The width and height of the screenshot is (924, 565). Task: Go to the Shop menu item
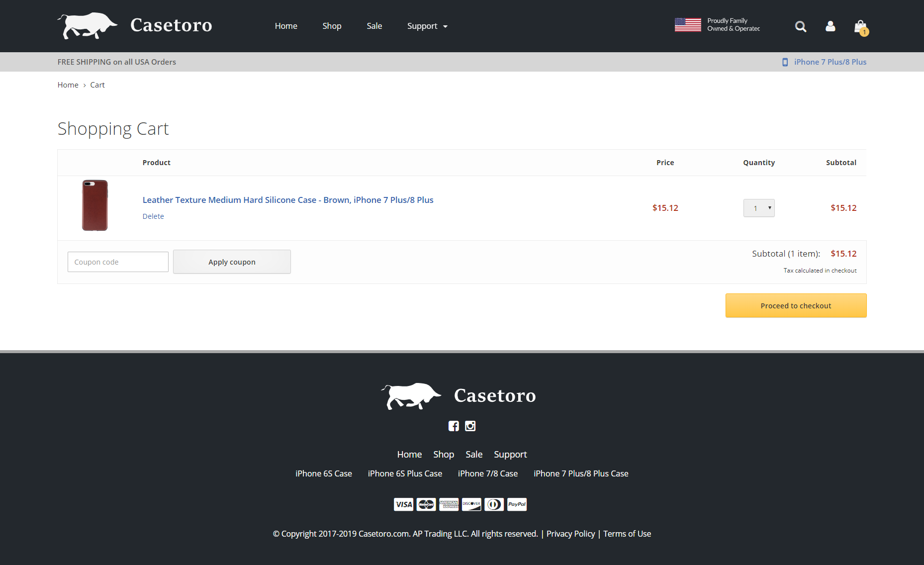332,26
